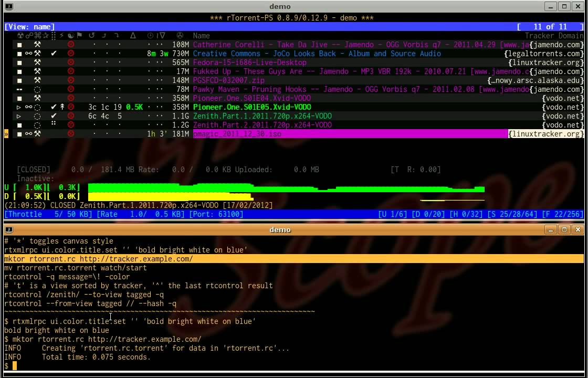Click the flag column header icon
The image size is (588, 378).
click(79, 36)
